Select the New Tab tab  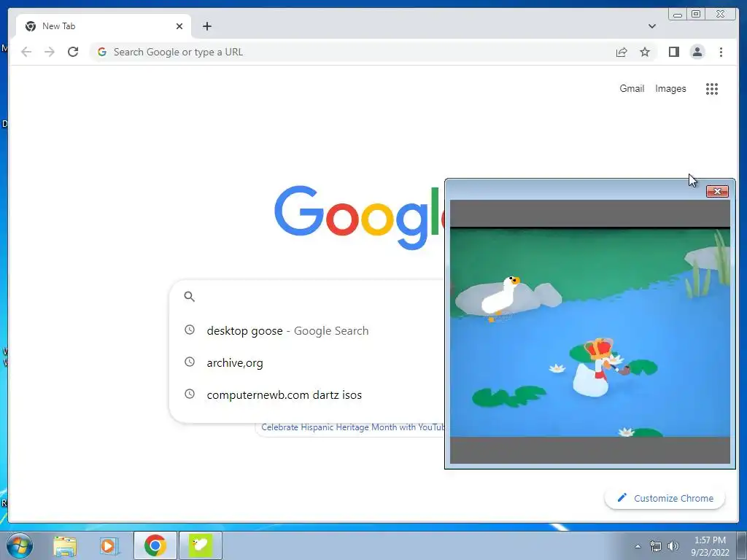tap(104, 26)
